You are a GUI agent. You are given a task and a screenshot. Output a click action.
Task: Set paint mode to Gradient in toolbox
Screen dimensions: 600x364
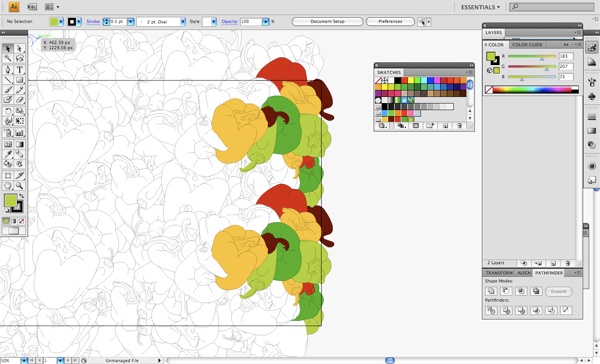click(x=14, y=221)
